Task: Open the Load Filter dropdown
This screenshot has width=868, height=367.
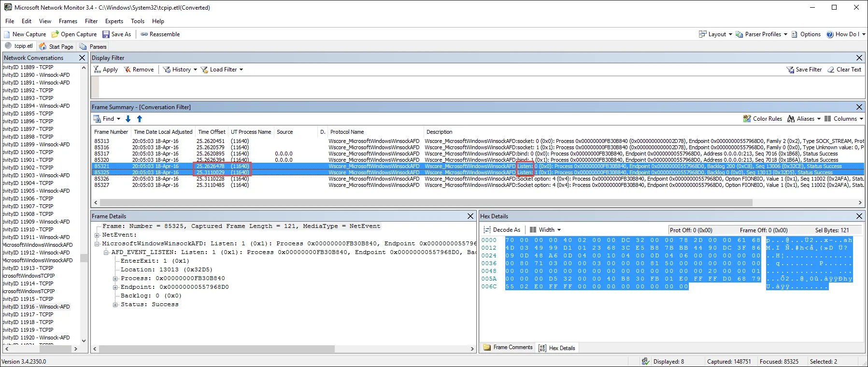Action: point(222,70)
